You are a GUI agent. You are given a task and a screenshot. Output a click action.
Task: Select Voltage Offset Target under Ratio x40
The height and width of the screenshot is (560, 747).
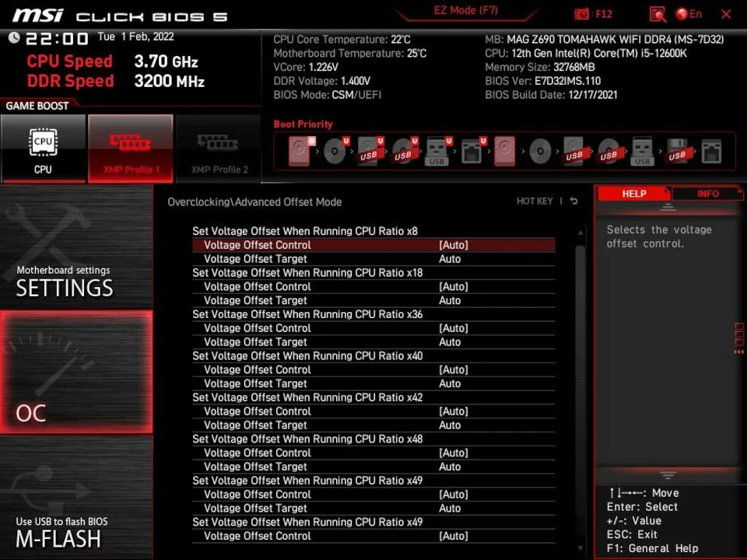pos(373,383)
